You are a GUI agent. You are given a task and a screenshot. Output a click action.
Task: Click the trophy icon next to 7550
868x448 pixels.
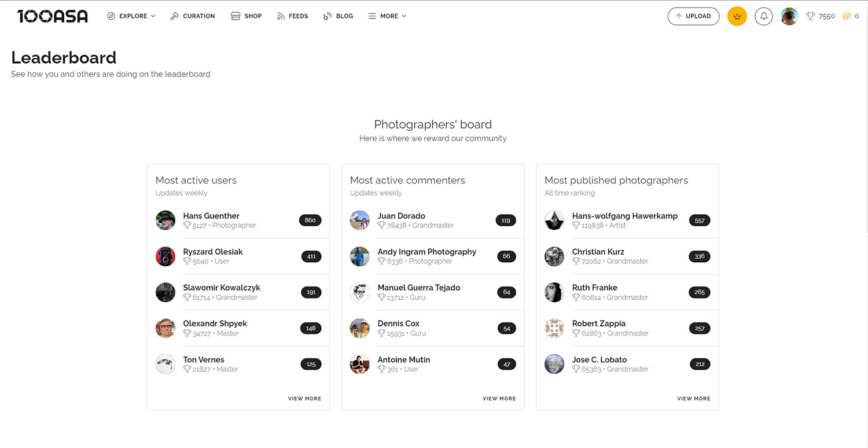pyautogui.click(x=811, y=16)
